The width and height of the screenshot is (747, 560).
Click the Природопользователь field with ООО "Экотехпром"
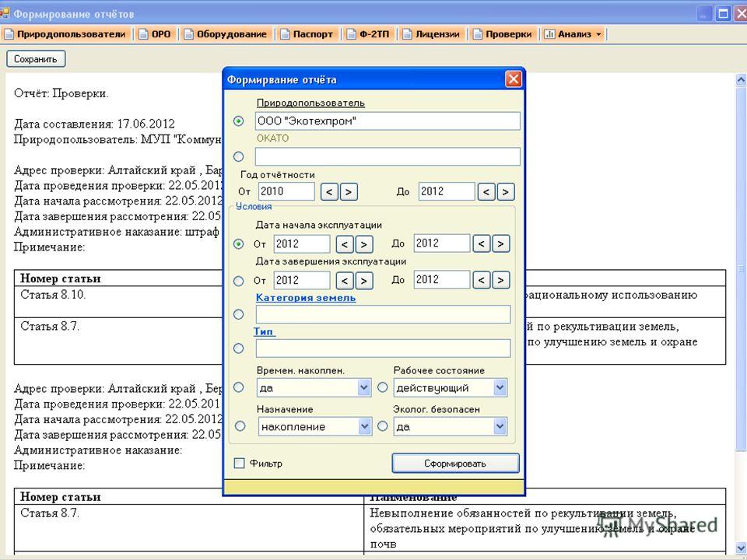coord(388,121)
